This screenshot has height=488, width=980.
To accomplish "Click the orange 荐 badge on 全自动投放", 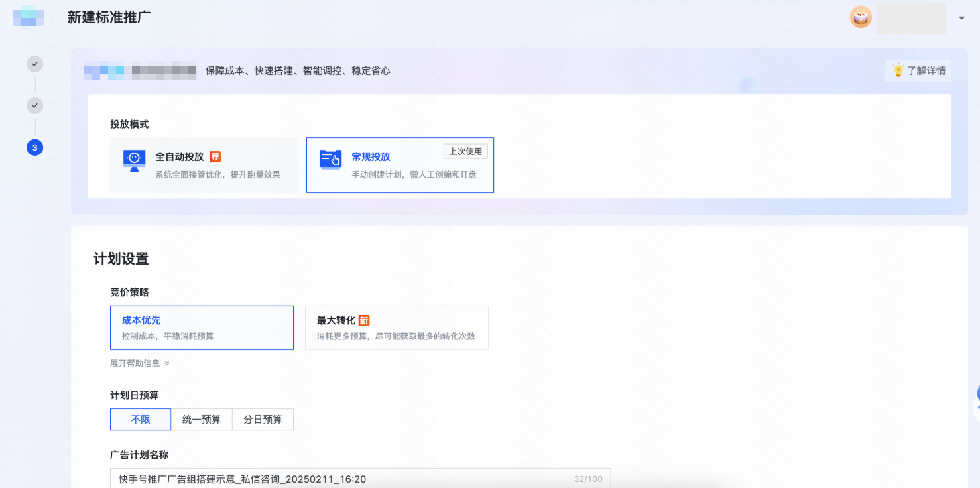I will (x=216, y=157).
